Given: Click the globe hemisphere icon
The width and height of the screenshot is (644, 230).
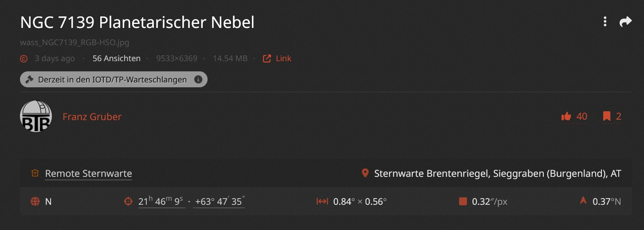Looking at the screenshot, I should click(35, 202).
